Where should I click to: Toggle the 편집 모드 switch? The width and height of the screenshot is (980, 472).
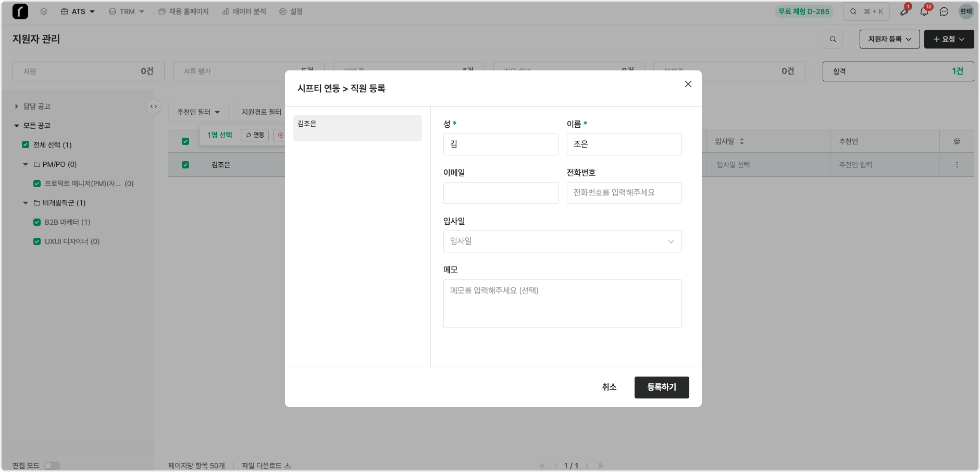[52, 466]
